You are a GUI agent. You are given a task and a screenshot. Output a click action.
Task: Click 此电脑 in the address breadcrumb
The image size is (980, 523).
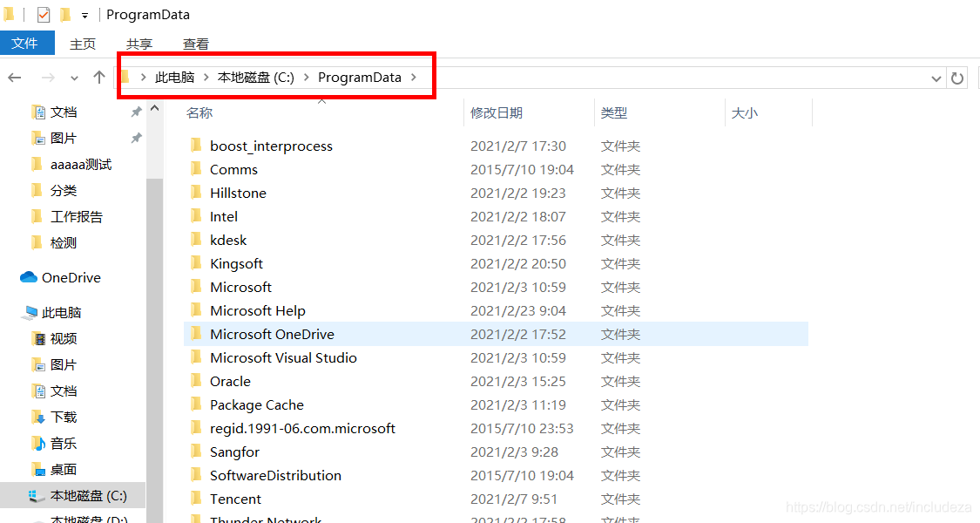pyautogui.click(x=174, y=77)
